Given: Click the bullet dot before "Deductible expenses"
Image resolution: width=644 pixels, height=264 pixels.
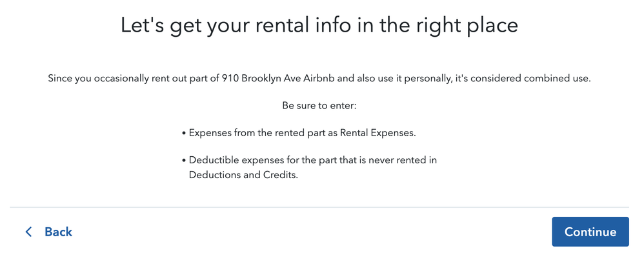Looking at the screenshot, I should pos(184,160).
